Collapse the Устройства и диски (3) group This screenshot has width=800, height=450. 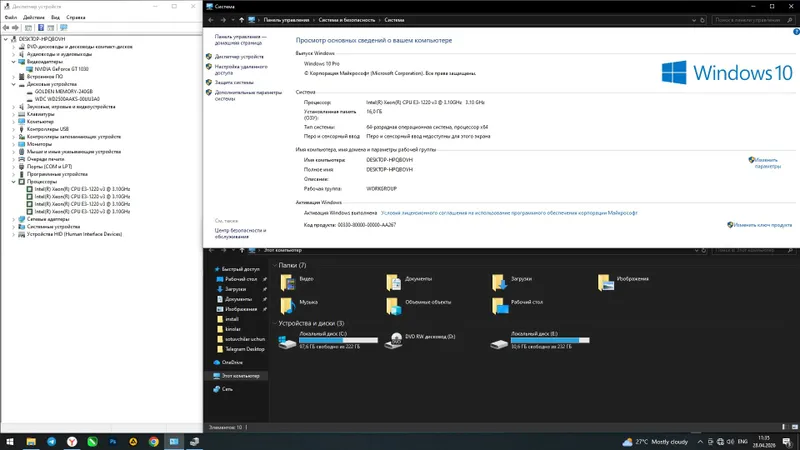click(275, 323)
